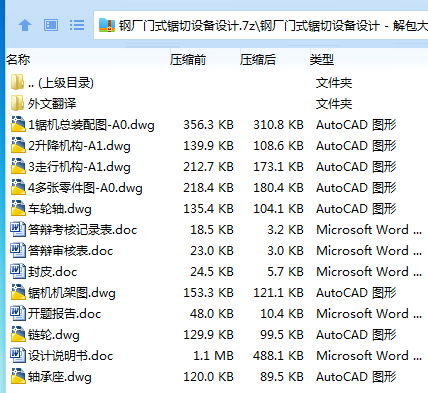Viewport: 428px width, 393px height.
Task: Click the AutoCAD 图形 type of 链轮.dwg
Action: coord(356,335)
